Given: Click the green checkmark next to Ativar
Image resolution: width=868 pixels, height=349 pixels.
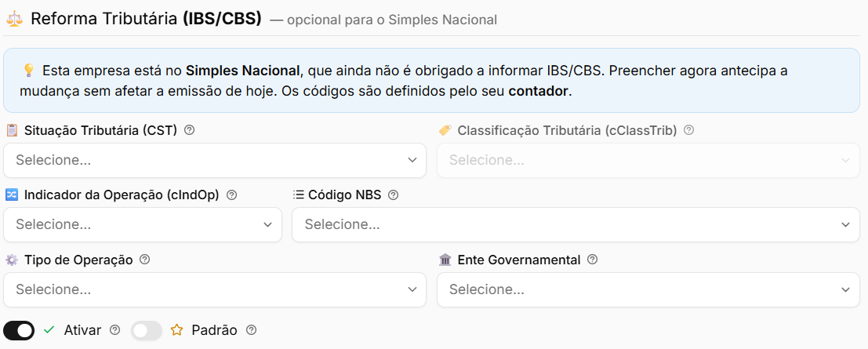Looking at the screenshot, I should [49, 330].
